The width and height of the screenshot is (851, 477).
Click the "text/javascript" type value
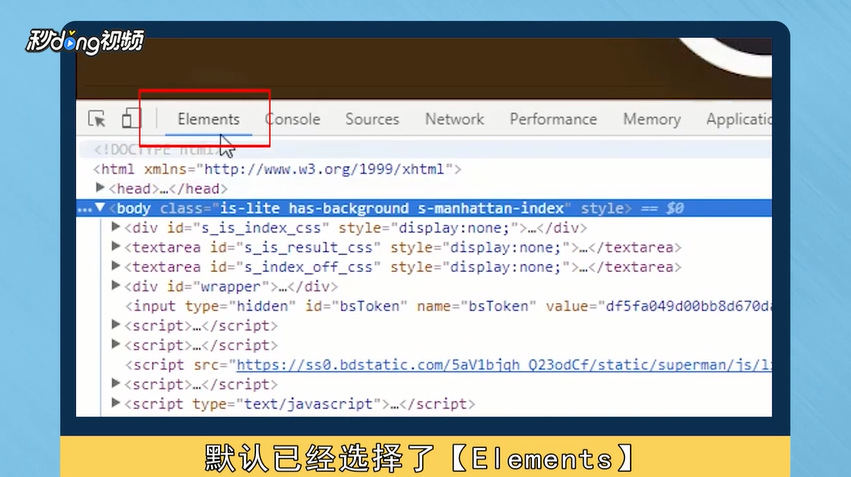point(308,404)
